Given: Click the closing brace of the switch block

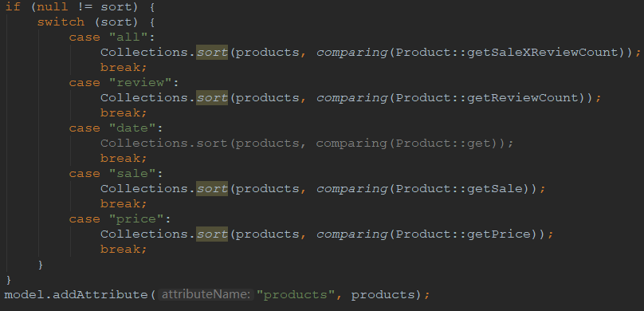Looking at the screenshot, I should [40, 265].
